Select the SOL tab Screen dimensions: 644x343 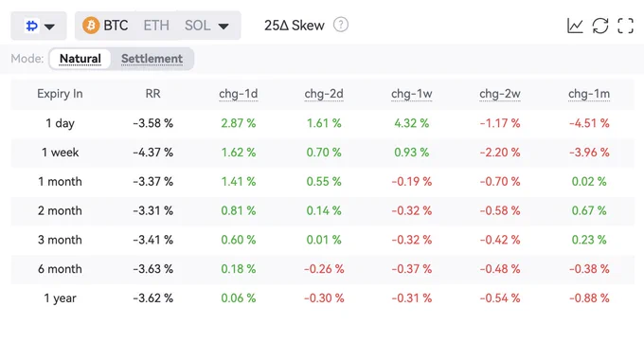[198, 26]
